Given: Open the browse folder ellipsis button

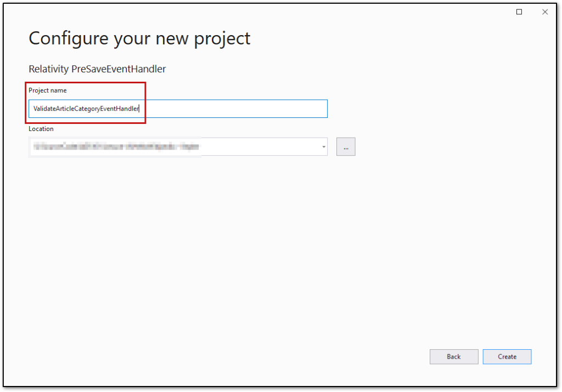Looking at the screenshot, I should click(346, 147).
